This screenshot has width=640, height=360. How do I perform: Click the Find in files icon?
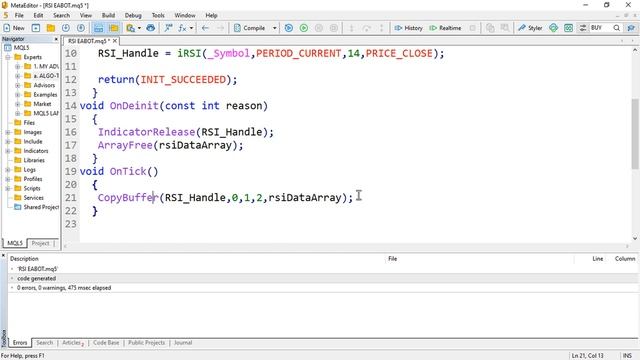pyautogui.click(x=131, y=28)
